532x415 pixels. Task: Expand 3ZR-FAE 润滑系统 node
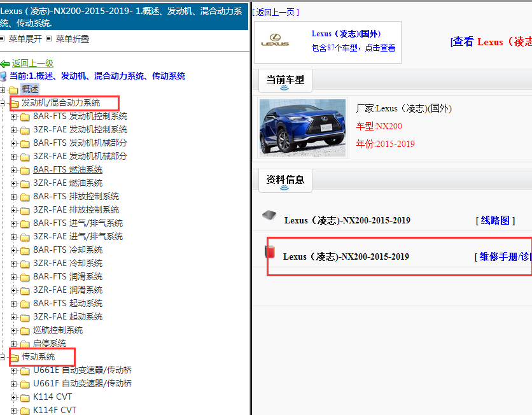(x=13, y=290)
